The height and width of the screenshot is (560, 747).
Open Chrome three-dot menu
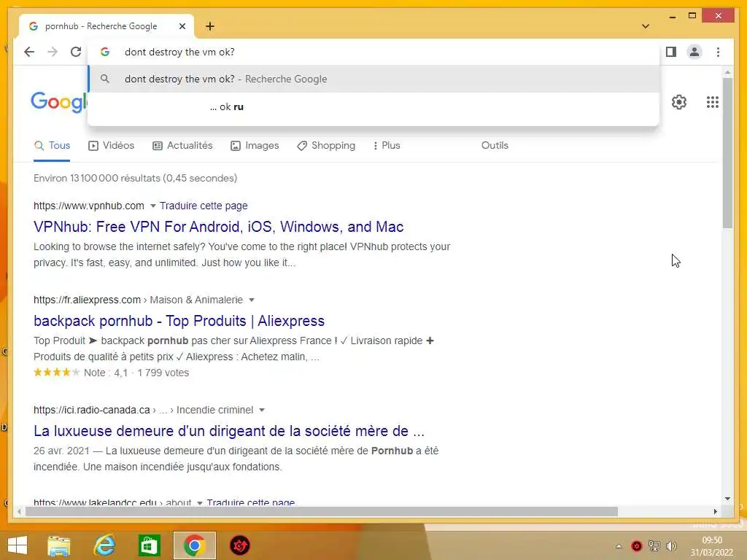click(x=718, y=52)
